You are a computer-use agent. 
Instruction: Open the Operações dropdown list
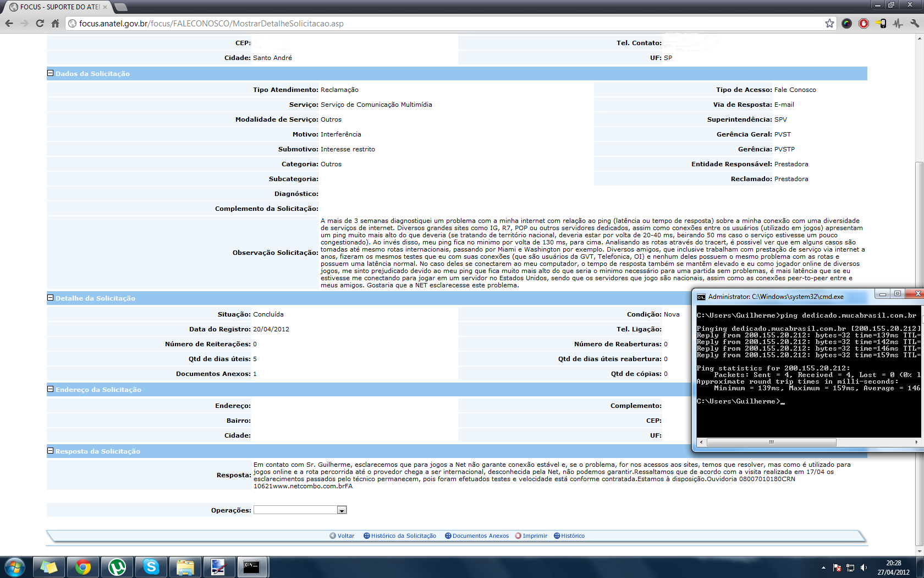tap(342, 510)
